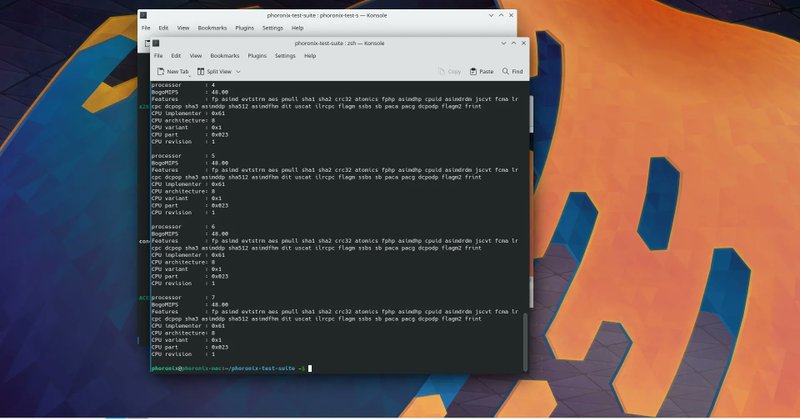Image resolution: width=800 pixels, height=419 pixels.
Task: Close the back phoronix-test-s Konsole window
Action: 511,15
